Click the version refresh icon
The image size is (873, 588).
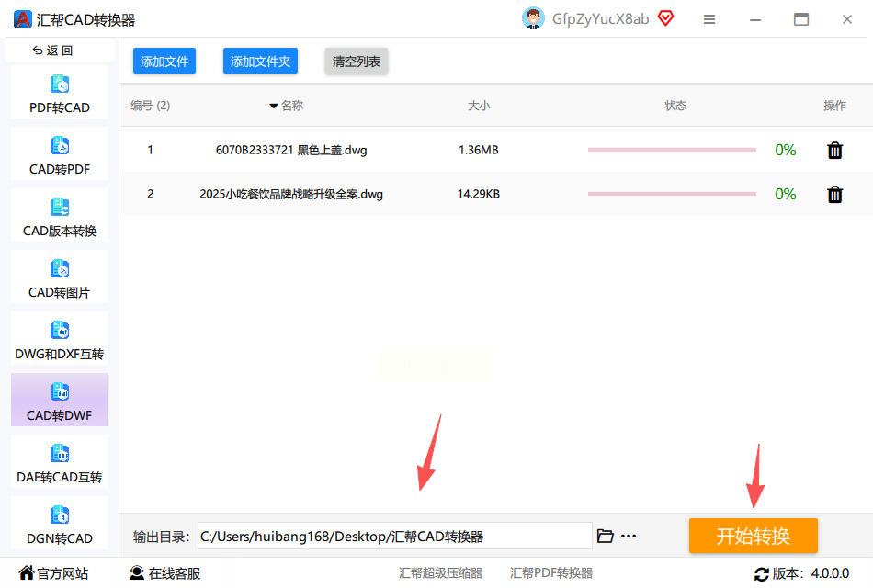(x=761, y=574)
